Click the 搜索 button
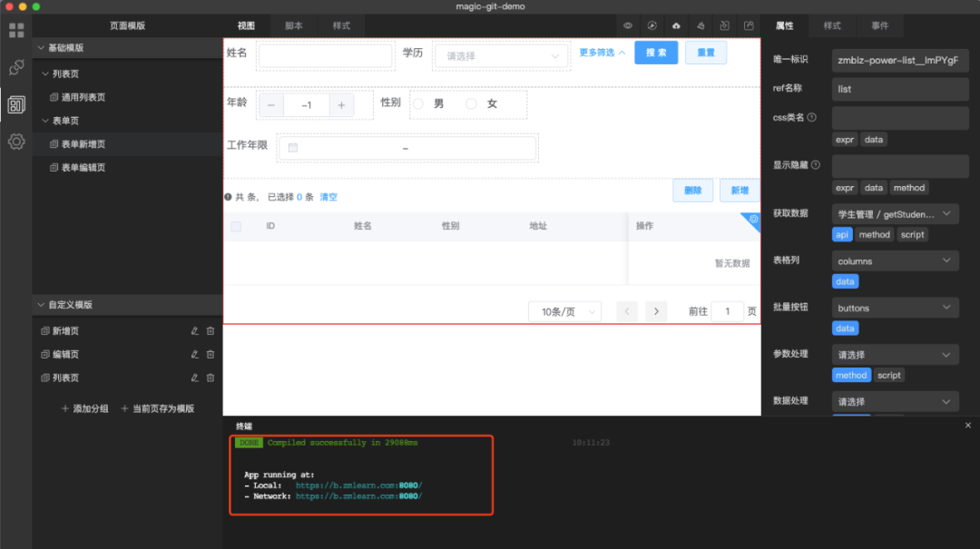980x549 pixels. (x=656, y=53)
